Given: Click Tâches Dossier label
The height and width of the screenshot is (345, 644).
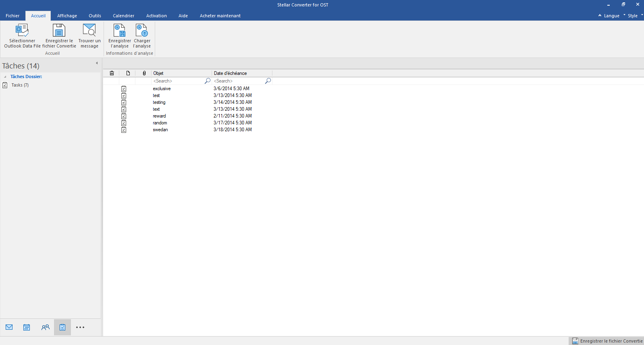Looking at the screenshot, I should tap(26, 76).
